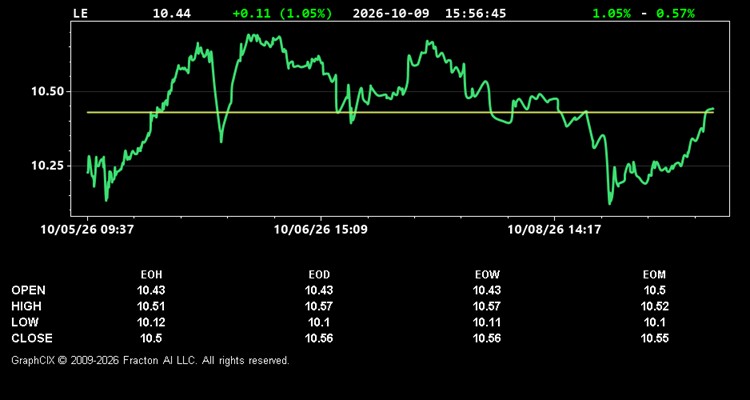Click the EOD HIGH value 10.57
Viewport: 750px width, 400px height.
point(319,306)
